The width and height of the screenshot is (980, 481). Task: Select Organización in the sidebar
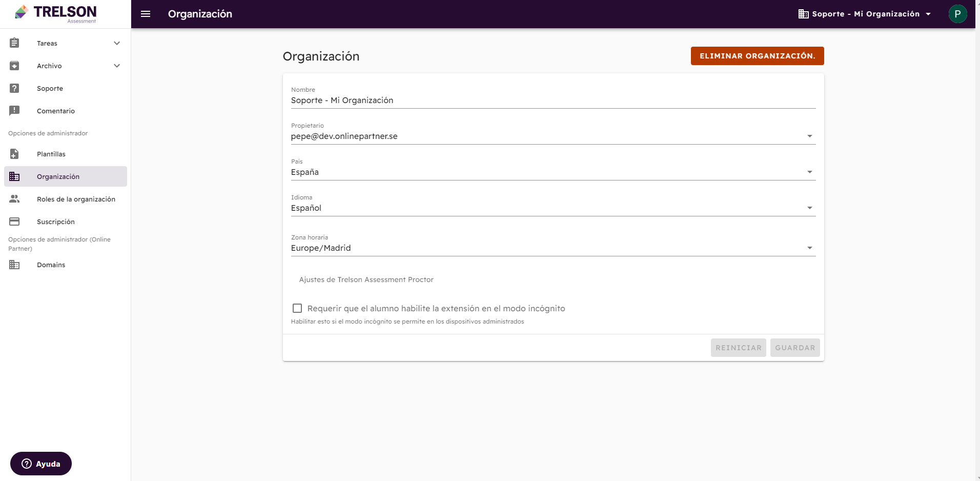tap(66, 176)
